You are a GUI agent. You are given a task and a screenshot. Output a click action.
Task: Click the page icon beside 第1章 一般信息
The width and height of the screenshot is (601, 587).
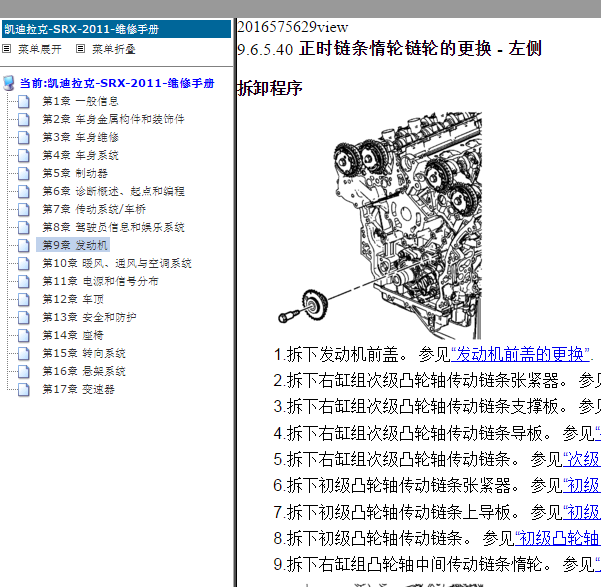click(x=23, y=102)
